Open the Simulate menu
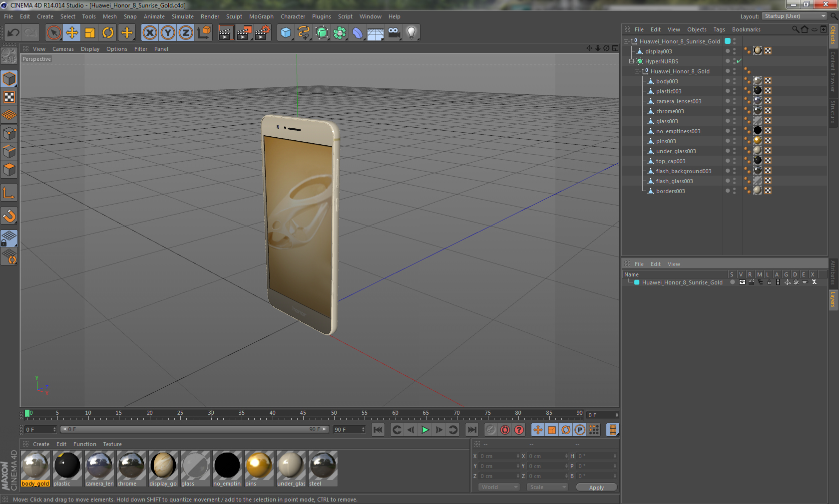Screen dimensions: 839x504 183,16
